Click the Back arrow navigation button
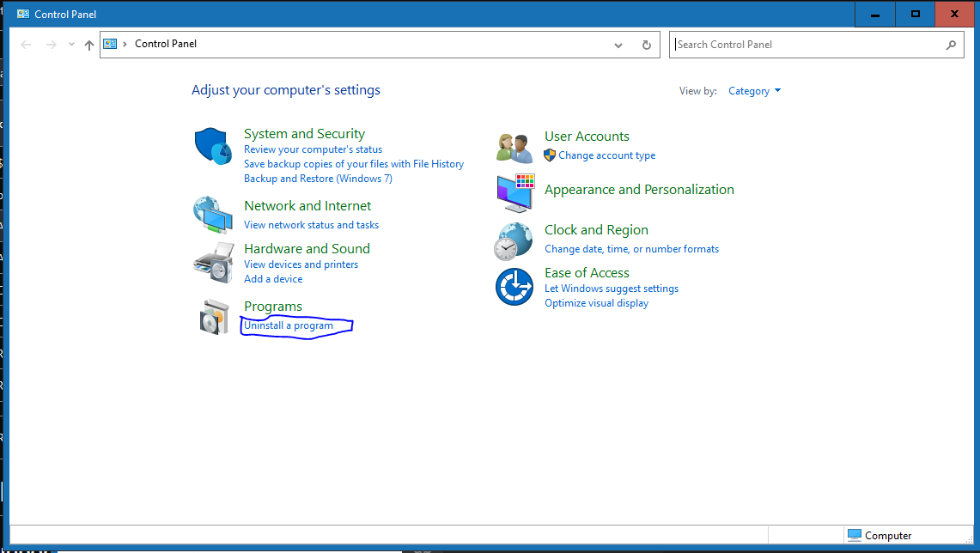Screen dimensions: 980x553 pos(27,45)
